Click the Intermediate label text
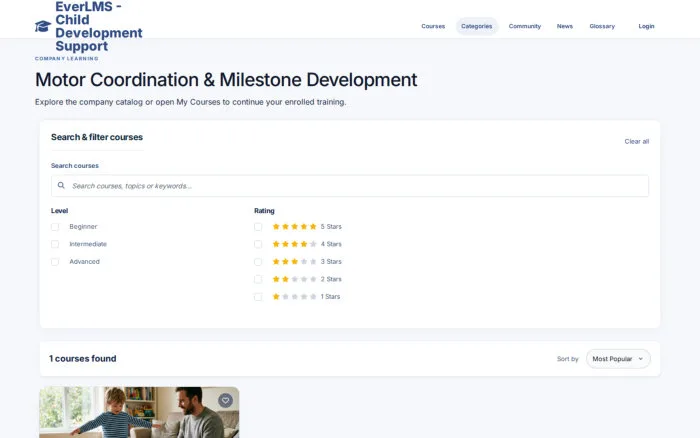The height and width of the screenshot is (438, 700). (x=88, y=244)
